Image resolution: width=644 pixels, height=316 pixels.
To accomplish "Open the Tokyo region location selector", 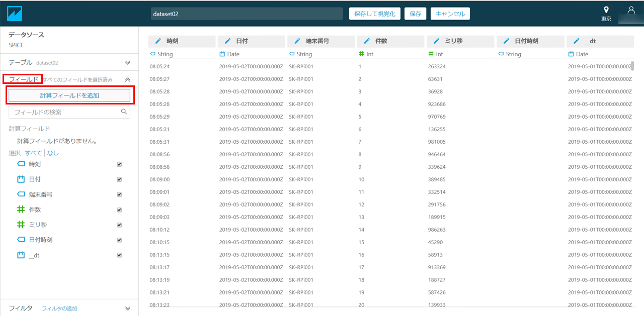I will coord(606,14).
